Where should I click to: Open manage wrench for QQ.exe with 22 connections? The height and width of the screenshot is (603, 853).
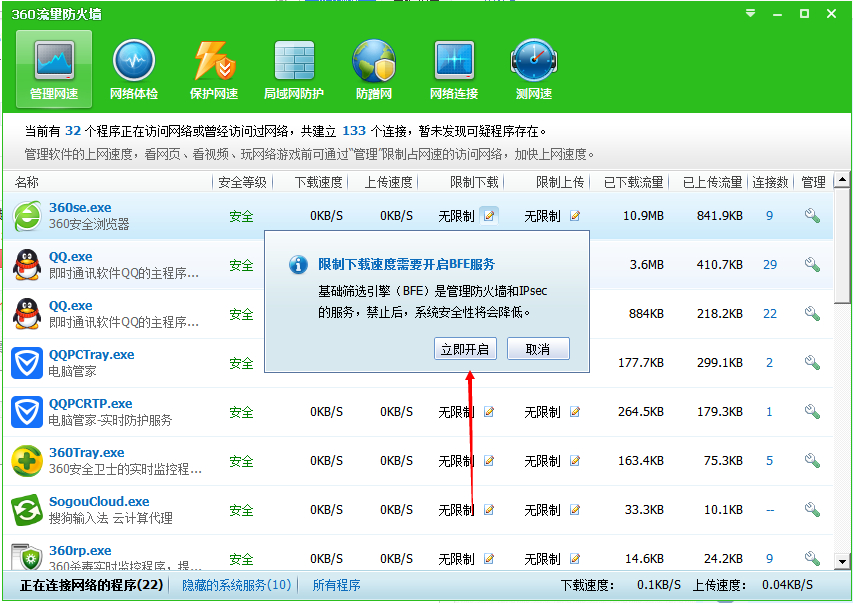point(812,314)
